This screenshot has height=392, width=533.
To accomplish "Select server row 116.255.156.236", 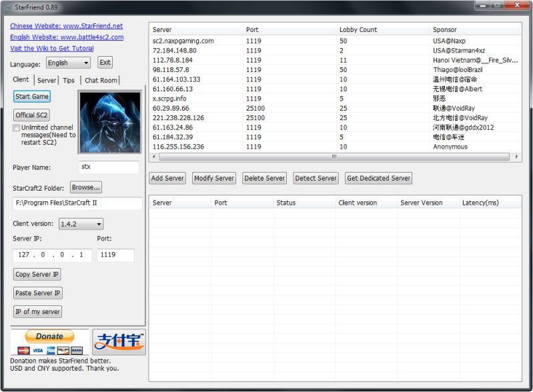I will click(x=335, y=147).
